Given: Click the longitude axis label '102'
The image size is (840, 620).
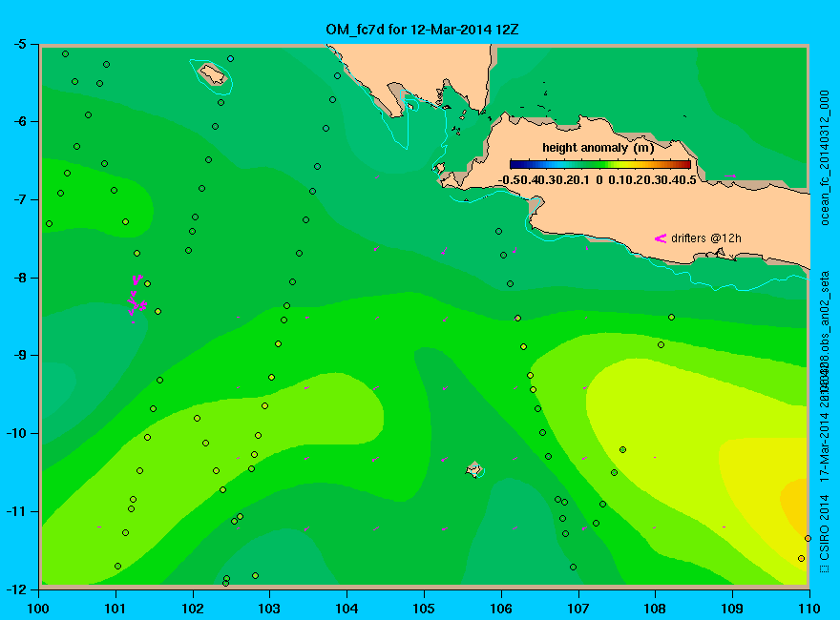Looking at the screenshot, I should 193,609.
